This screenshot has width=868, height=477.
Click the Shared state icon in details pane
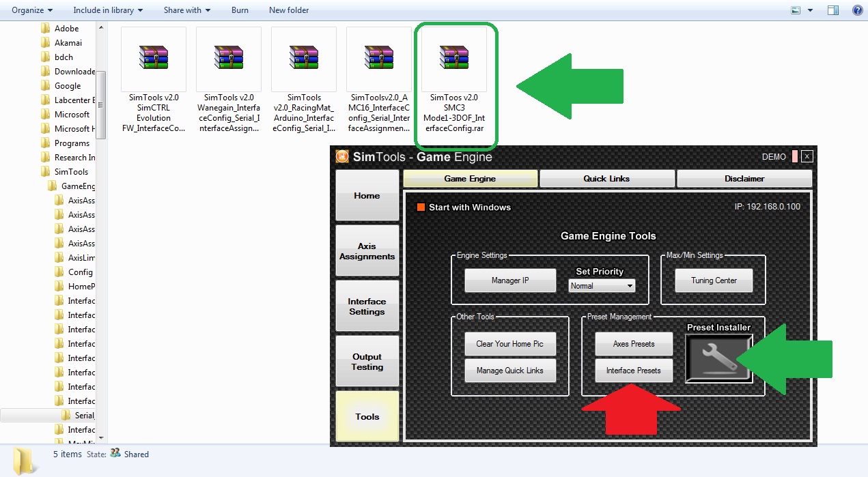115,453
